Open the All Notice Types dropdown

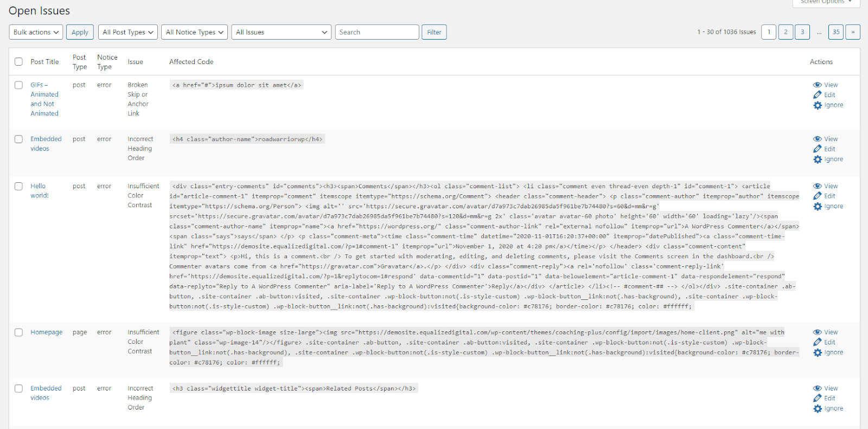point(194,32)
